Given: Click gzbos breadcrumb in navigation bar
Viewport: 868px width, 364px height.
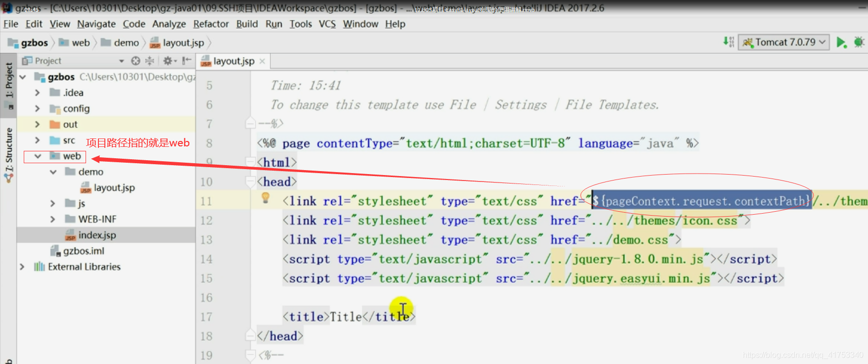Looking at the screenshot, I should point(28,43).
